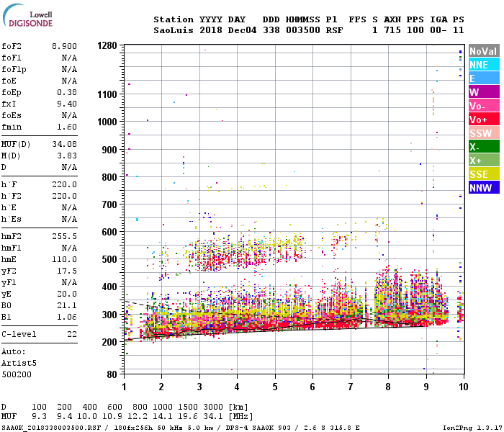Click the foF1 label
This screenshot has height=432, width=504.
[12, 58]
